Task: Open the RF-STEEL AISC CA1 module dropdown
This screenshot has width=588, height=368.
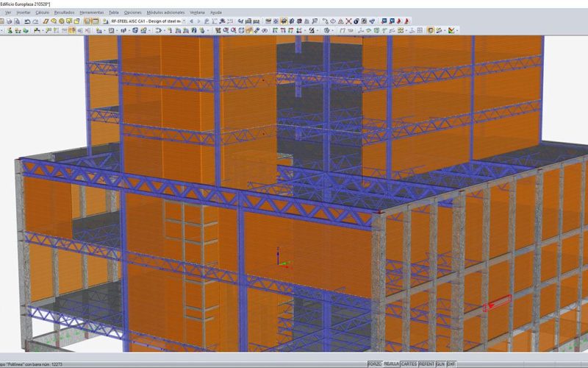Action: pos(184,21)
